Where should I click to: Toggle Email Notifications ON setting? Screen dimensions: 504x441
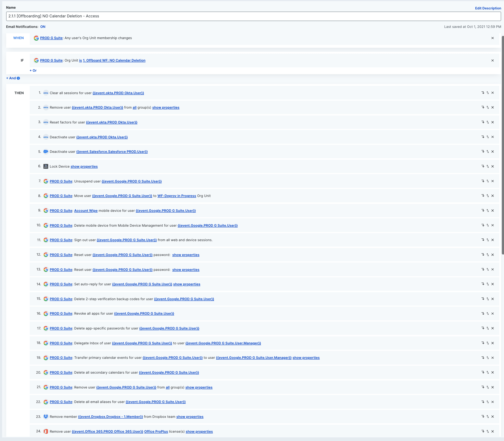pos(43,27)
